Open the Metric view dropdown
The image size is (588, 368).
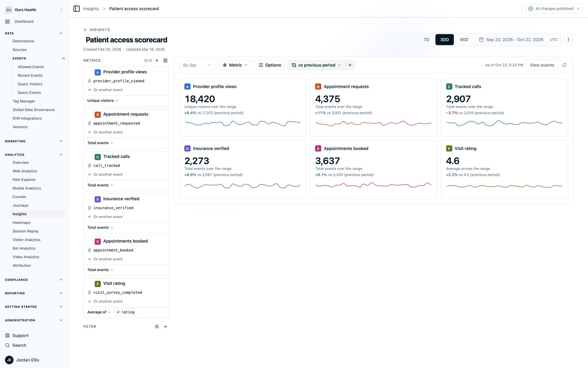(x=235, y=65)
